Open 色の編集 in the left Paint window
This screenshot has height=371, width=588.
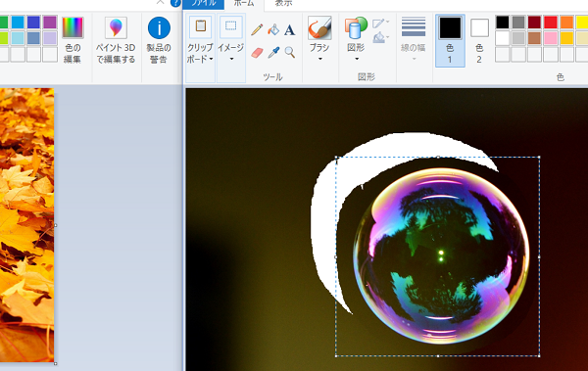point(73,40)
